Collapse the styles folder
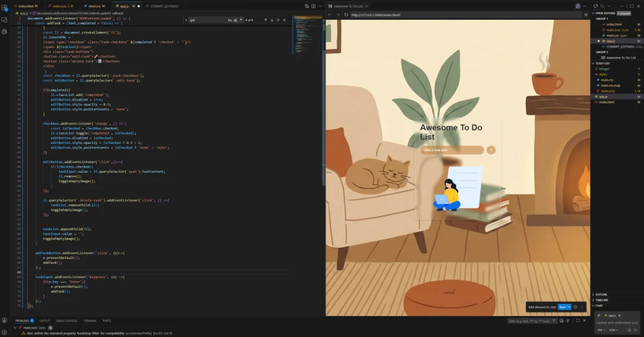The image size is (644, 337). (603, 74)
